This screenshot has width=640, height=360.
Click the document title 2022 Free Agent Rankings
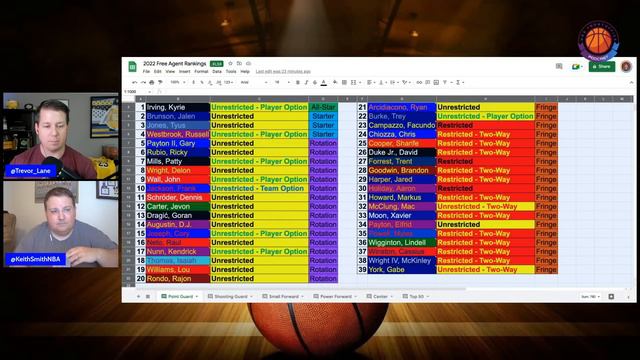pos(174,64)
